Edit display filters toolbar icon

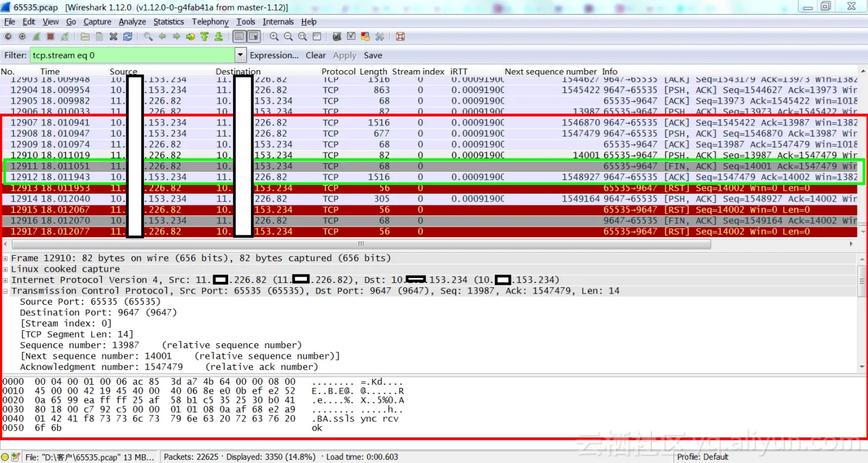351,37
